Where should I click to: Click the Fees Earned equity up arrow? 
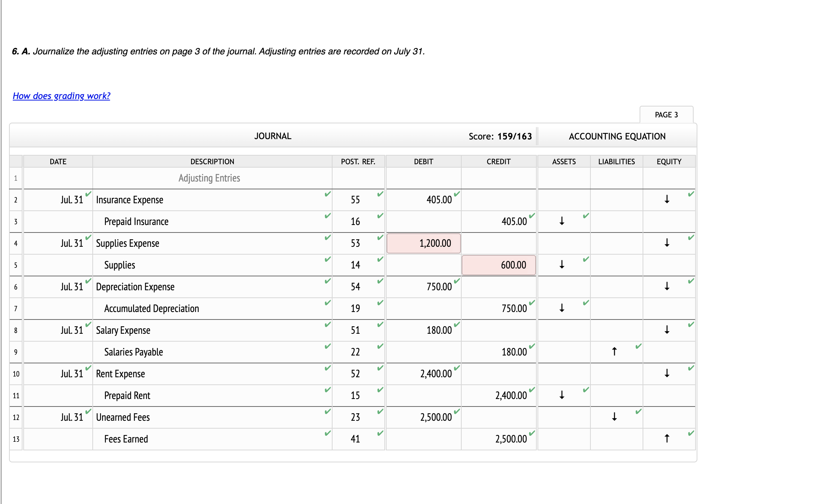667,438
